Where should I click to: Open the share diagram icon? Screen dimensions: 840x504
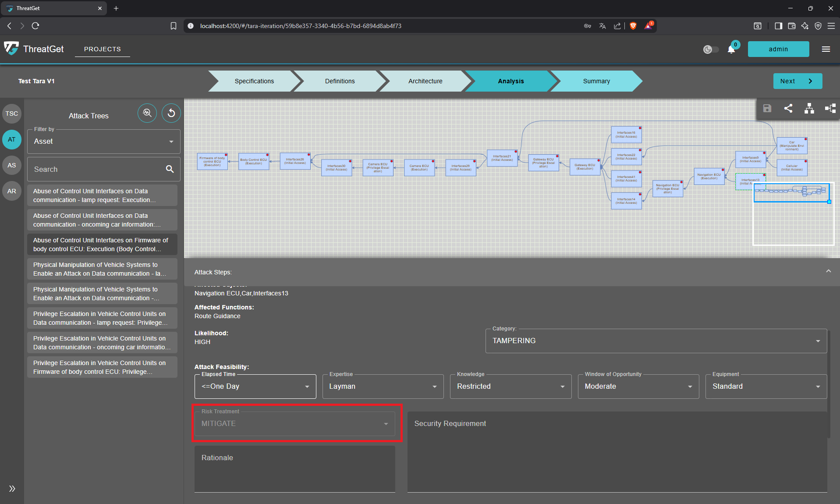pos(788,108)
